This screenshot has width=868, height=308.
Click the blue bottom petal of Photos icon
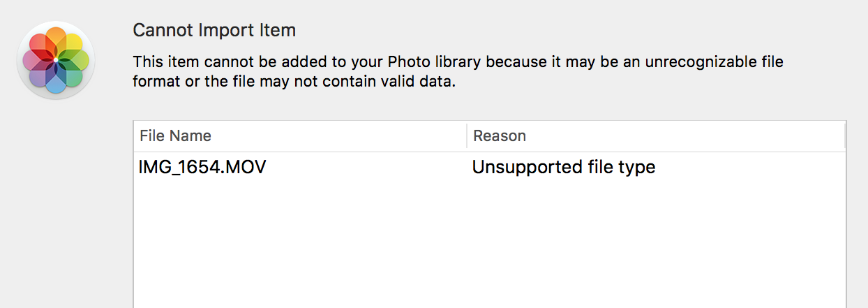[x=56, y=82]
